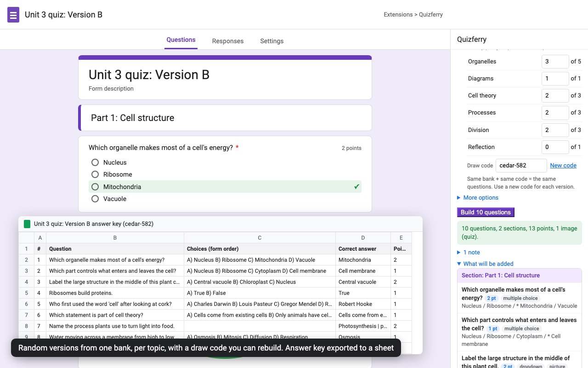Click the form title Unit 3 quiz: Version B in header
Screen dimensions: 588x368
pyautogui.click(x=63, y=15)
